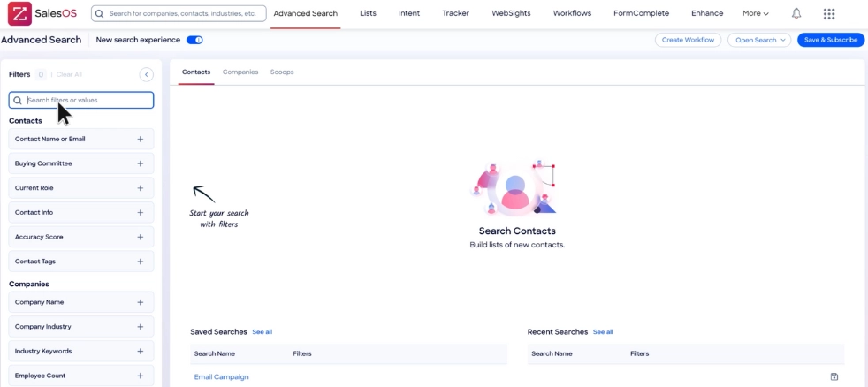
Task: Click Search Name header under Recent Searches
Action: pos(552,353)
